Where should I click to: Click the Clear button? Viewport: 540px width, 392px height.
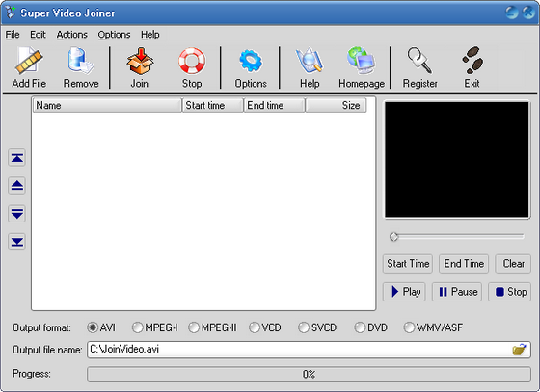tap(513, 264)
